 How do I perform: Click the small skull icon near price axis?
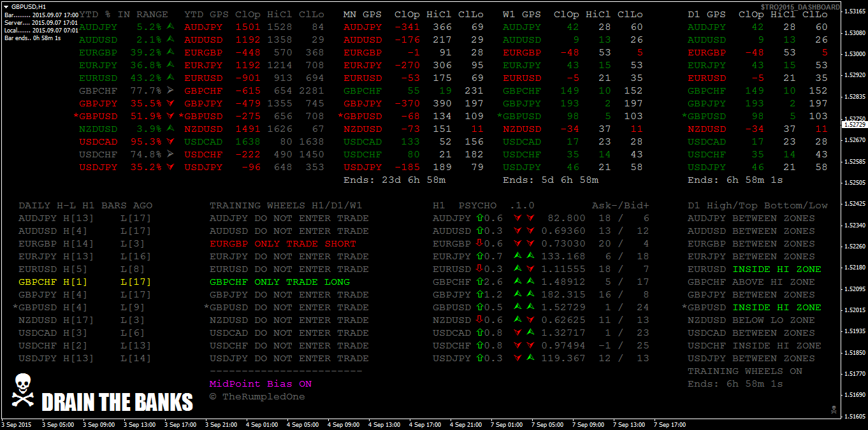coord(833,408)
